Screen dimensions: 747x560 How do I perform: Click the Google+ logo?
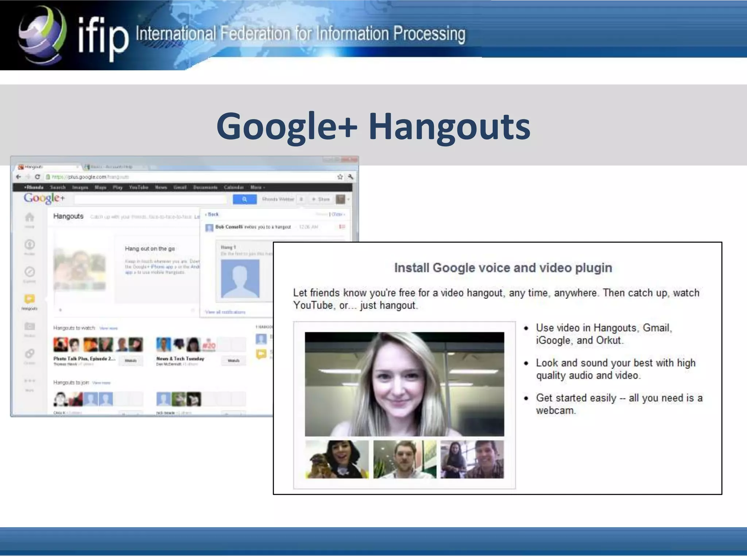[x=44, y=198]
